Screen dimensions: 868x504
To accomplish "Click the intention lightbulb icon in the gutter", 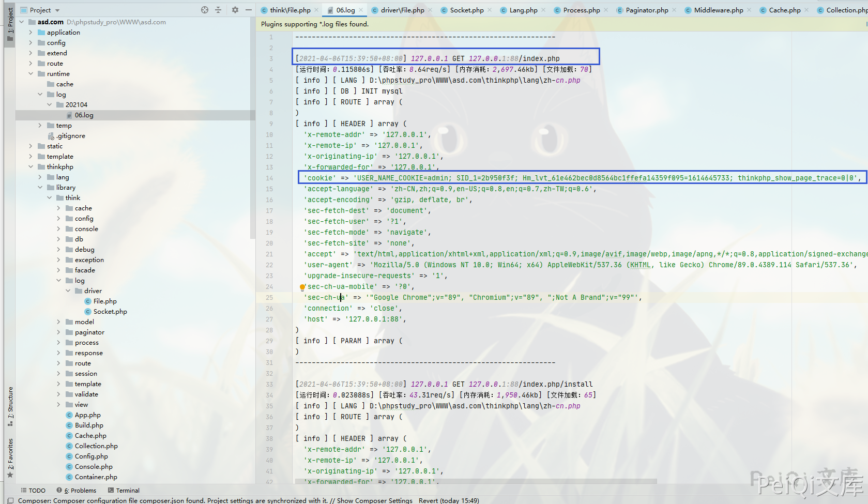I will tap(302, 287).
